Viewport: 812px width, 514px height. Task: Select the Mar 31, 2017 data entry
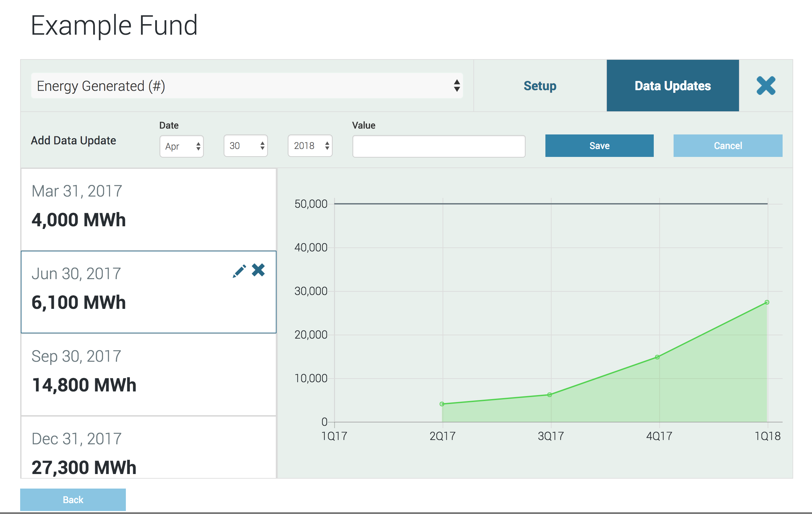point(148,209)
